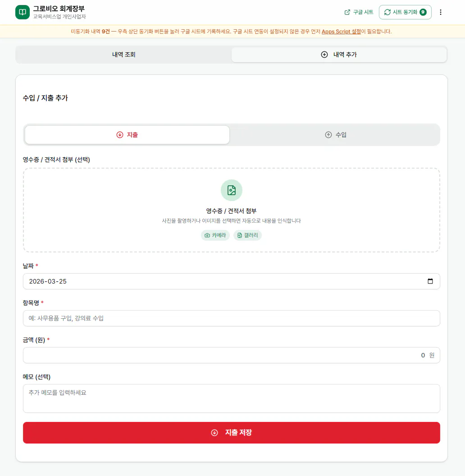This screenshot has height=476, width=465.
Task: Click the red 지출 저장 save button
Action: tap(231, 432)
